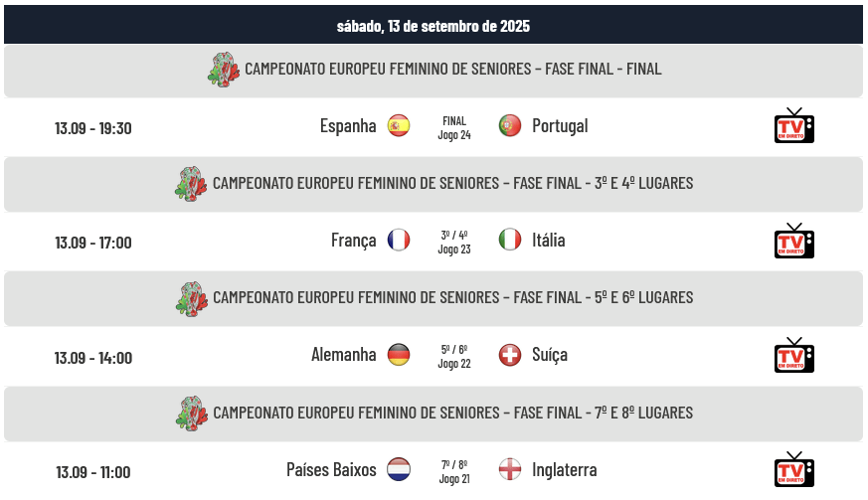This screenshot has width=868, height=500.
Task: Click the Portugal flag icon
Action: click(x=510, y=125)
